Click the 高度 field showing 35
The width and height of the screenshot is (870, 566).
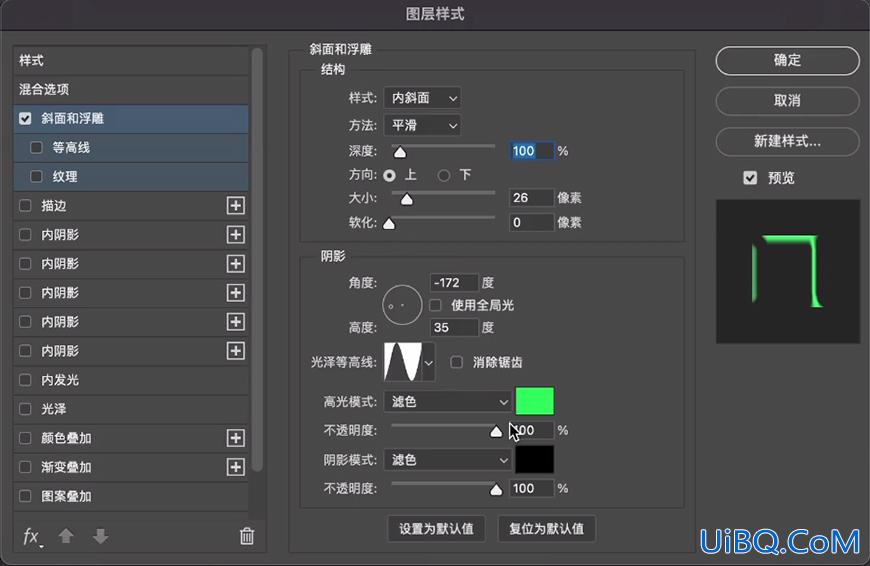[454, 327]
